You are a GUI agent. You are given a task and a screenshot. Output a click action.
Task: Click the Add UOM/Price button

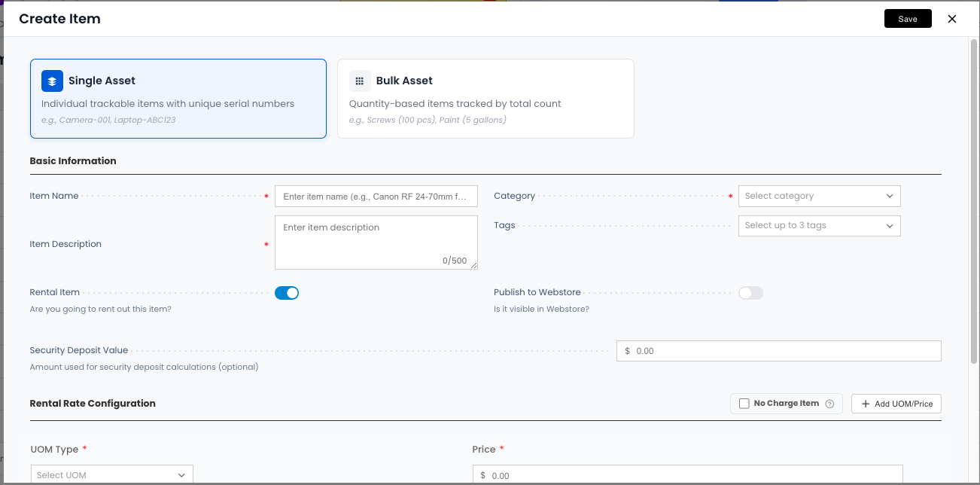[896, 403]
